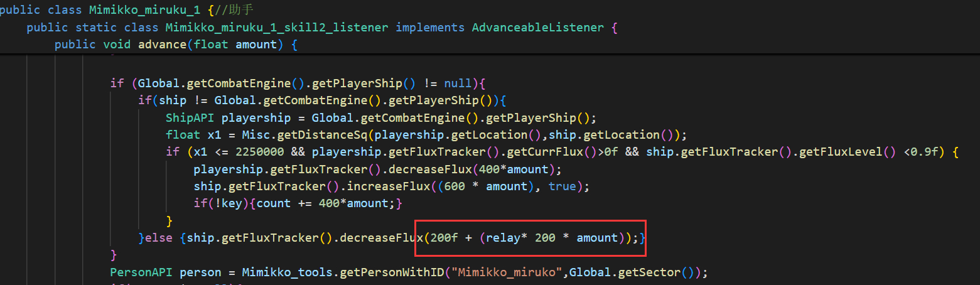
Task: Click the advance method name in sticky header
Action: click(162, 45)
